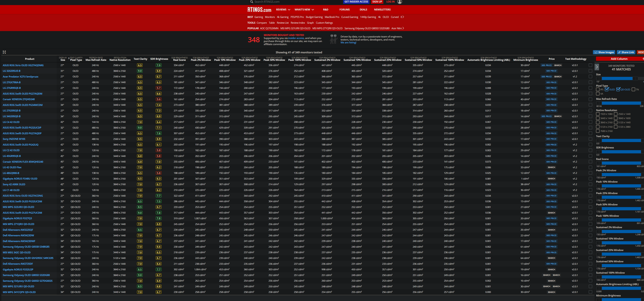Screen dimensions: 644x301
Task: Select the DEALS menu item
Action: click(363, 9)
